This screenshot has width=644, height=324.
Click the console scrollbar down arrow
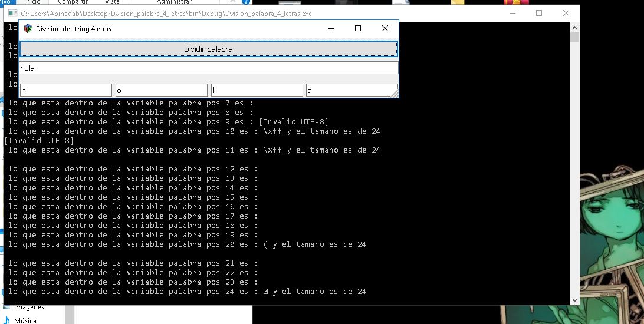pyautogui.click(x=574, y=300)
